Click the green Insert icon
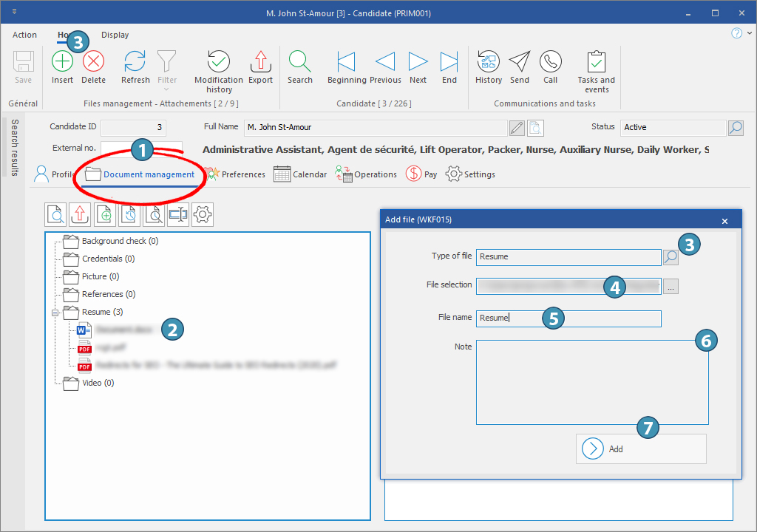This screenshot has height=532, width=757. click(62, 62)
